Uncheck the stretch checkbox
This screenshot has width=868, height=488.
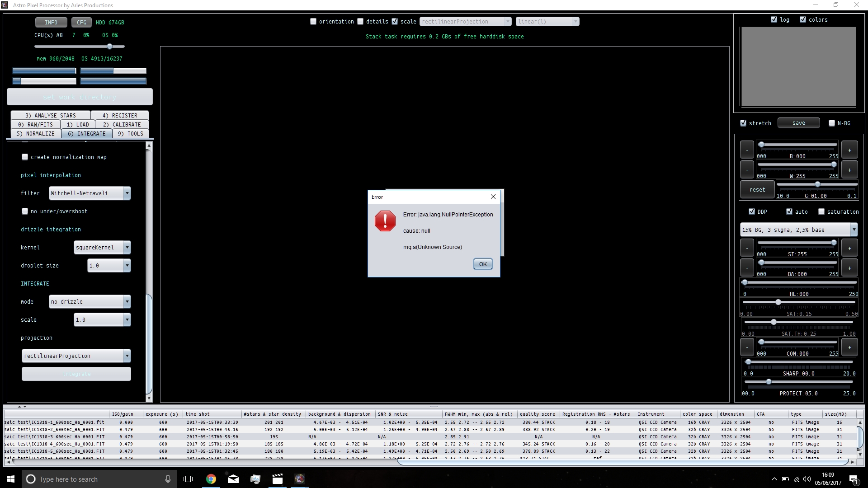743,123
